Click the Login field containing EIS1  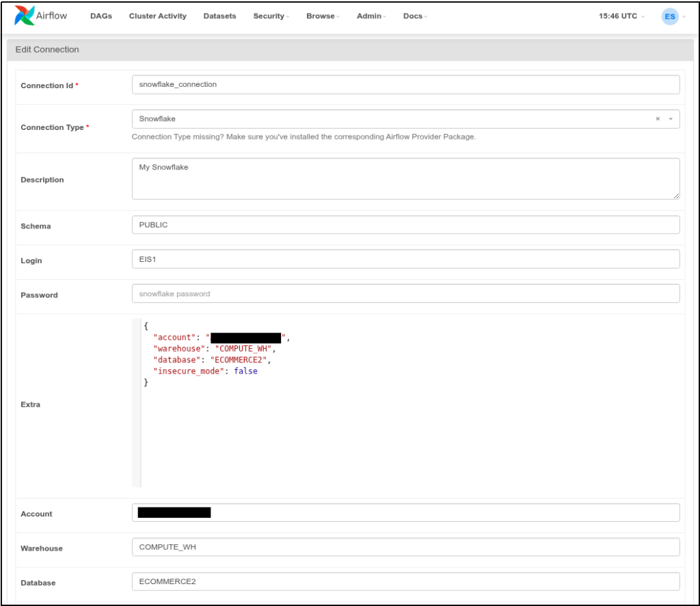[x=406, y=259]
